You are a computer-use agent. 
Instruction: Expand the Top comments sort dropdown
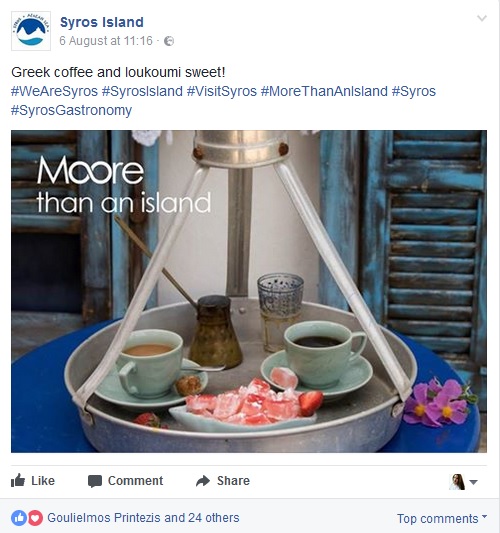point(442,519)
